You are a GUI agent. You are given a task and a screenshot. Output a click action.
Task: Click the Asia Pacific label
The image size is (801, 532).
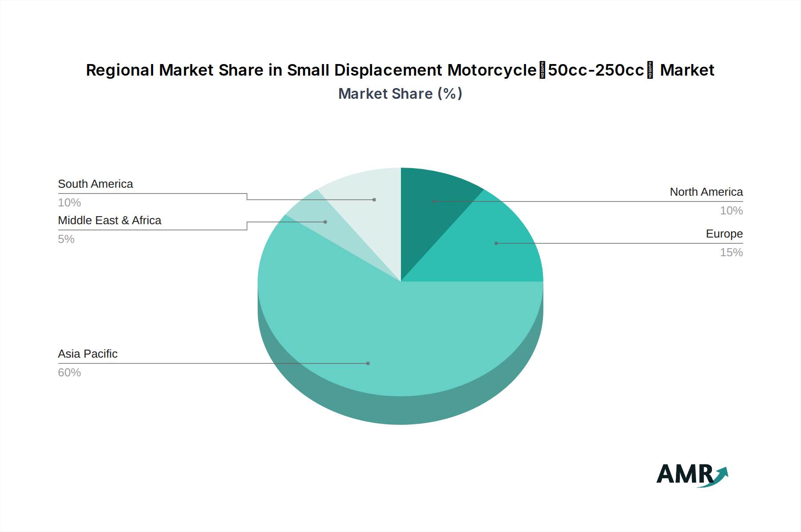87,354
